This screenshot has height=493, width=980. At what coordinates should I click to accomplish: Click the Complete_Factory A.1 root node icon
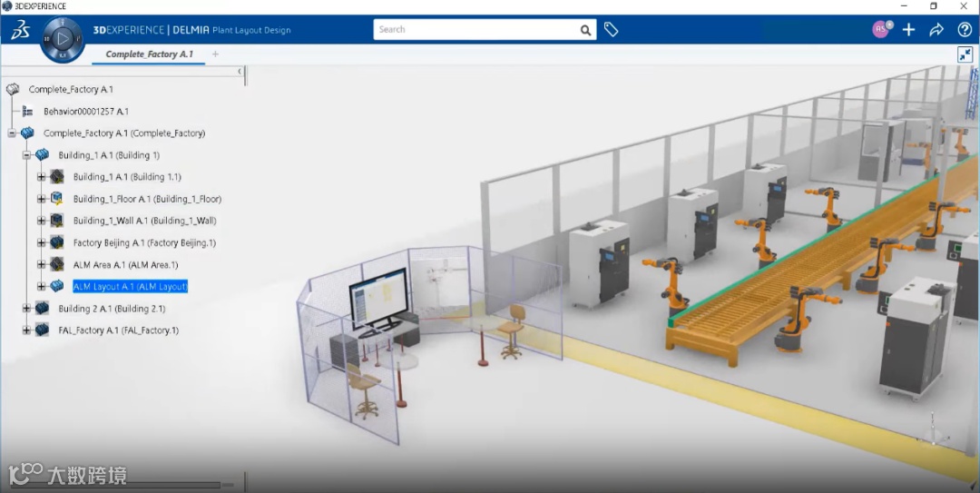13,90
